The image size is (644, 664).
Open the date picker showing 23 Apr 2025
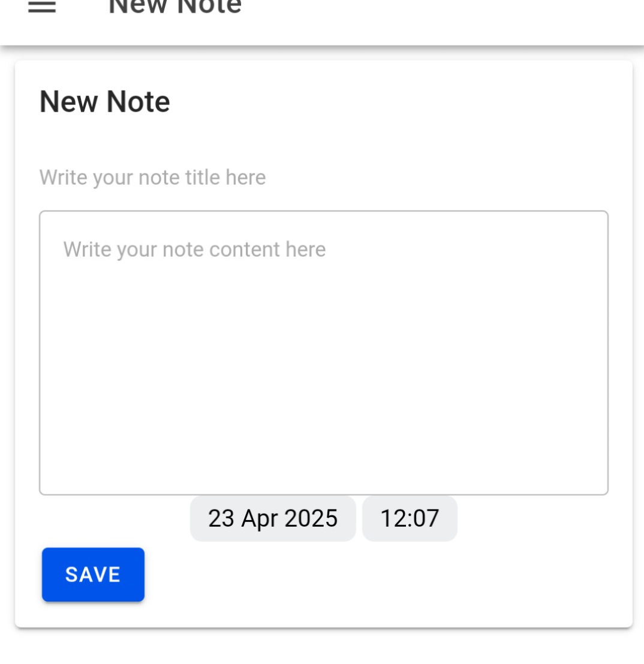273,518
